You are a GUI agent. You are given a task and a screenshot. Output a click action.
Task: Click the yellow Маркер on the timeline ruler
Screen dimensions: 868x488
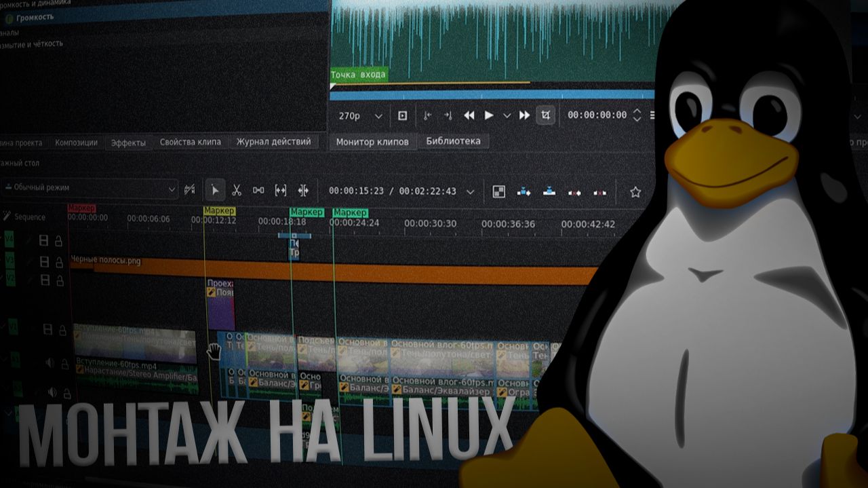(x=220, y=211)
